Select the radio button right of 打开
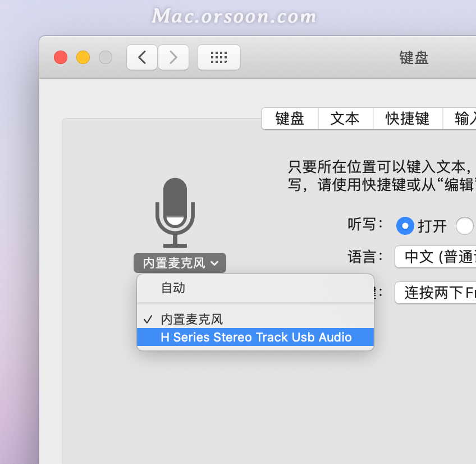This screenshot has height=464, width=476. tap(465, 226)
